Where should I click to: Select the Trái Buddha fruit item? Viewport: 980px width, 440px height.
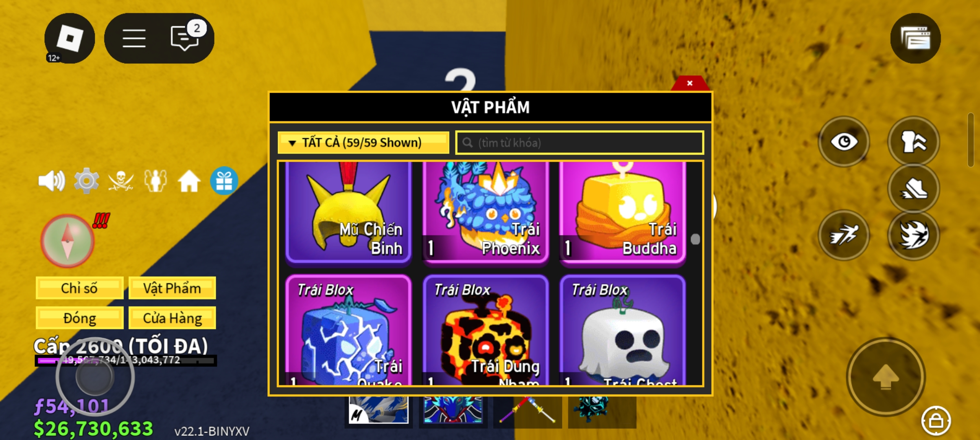tap(623, 212)
